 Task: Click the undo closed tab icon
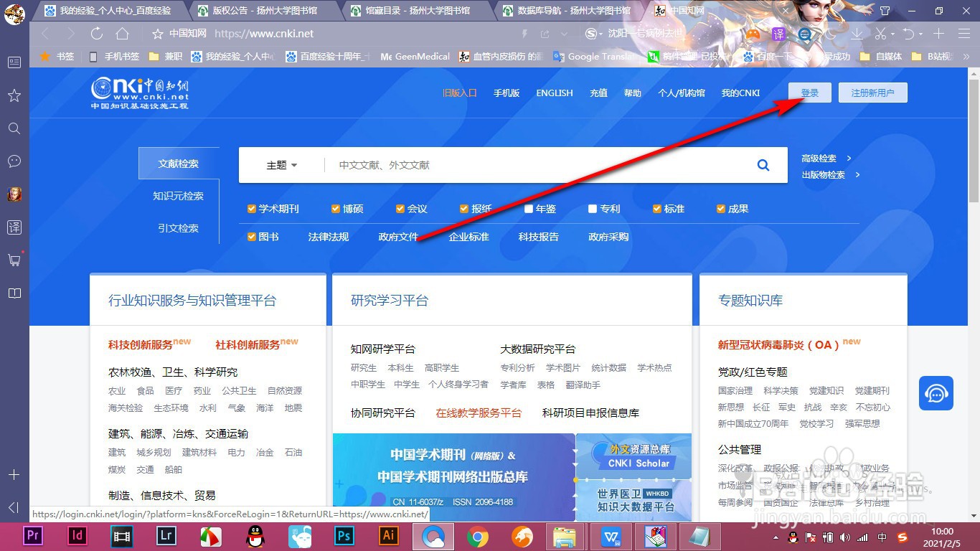pyautogui.click(x=908, y=34)
